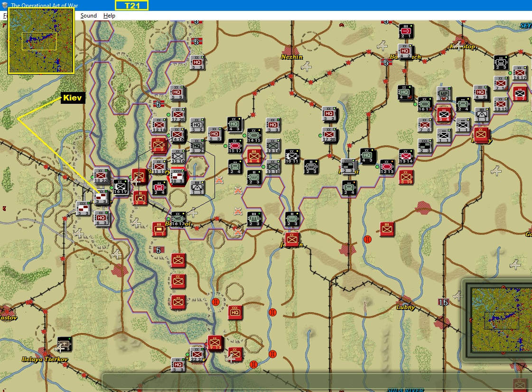Open the Help menu
This screenshot has height=392, width=532.
coord(109,16)
